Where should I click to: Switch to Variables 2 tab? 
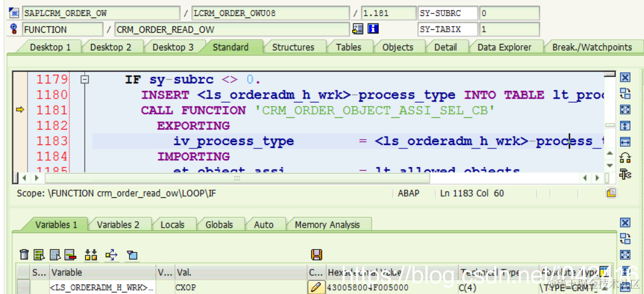click(118, 225)
